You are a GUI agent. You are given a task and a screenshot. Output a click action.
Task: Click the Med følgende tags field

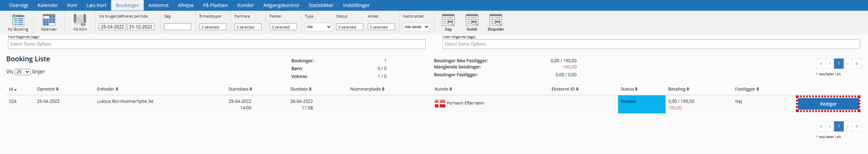click(216, 44)
